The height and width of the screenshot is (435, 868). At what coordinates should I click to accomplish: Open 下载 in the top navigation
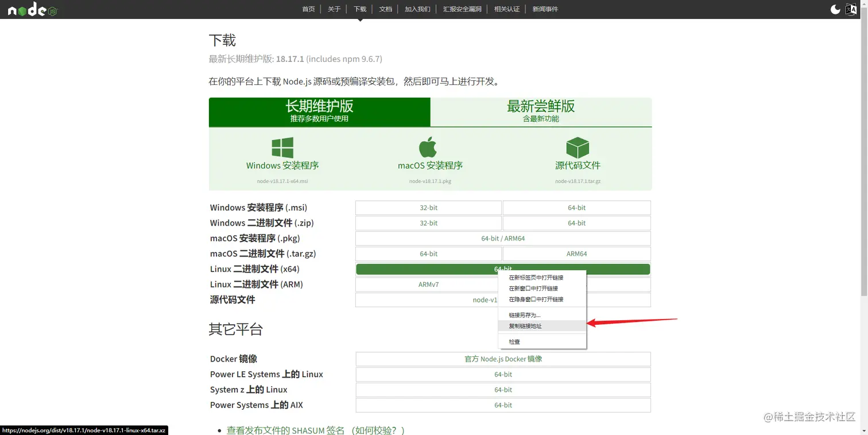pyautogui.click(x=360, y=9)
